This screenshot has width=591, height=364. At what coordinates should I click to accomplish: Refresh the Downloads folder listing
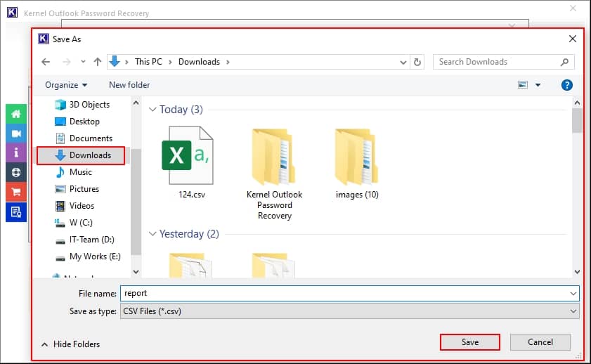pos(418,62)
